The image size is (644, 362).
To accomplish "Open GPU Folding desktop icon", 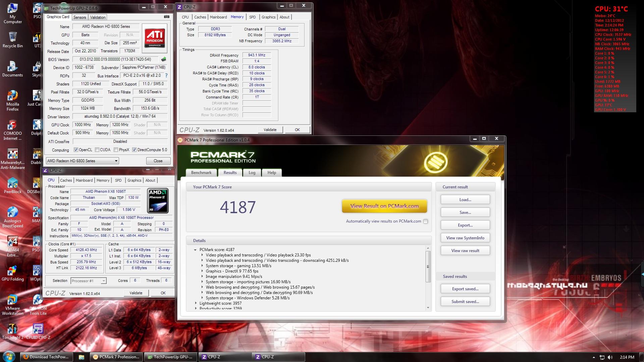I will click(x=12, y=273).
